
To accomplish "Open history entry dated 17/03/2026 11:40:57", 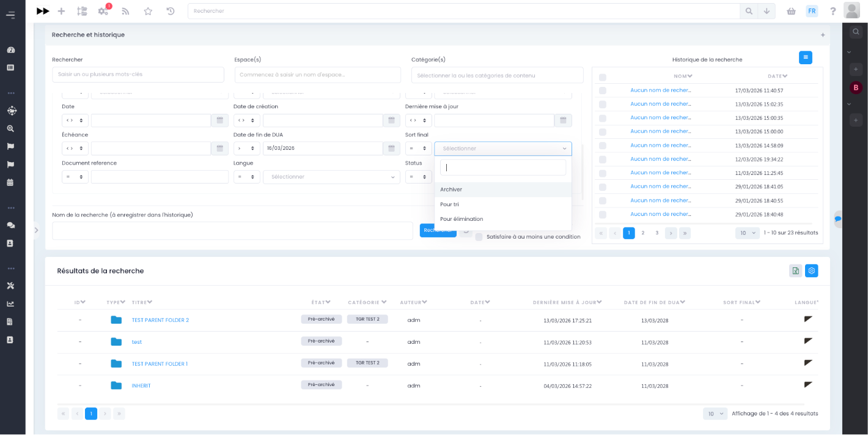I will (x=660, y=90).
